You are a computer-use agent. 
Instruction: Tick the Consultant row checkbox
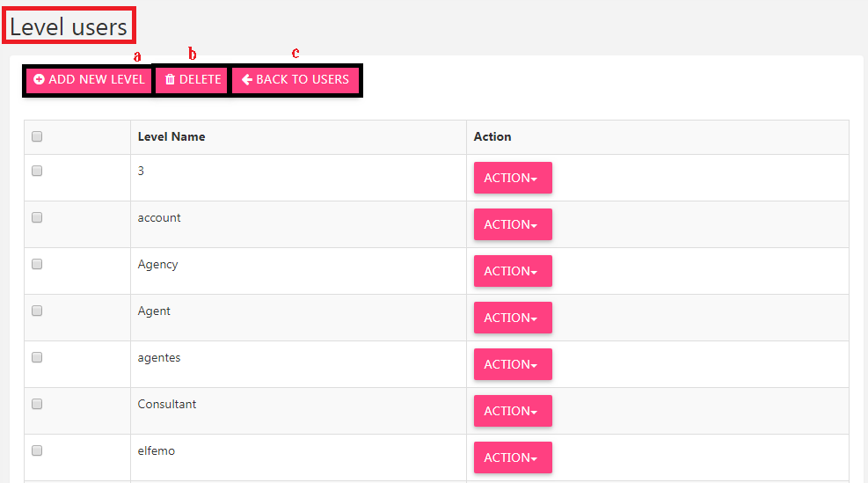tap(37, 404)
